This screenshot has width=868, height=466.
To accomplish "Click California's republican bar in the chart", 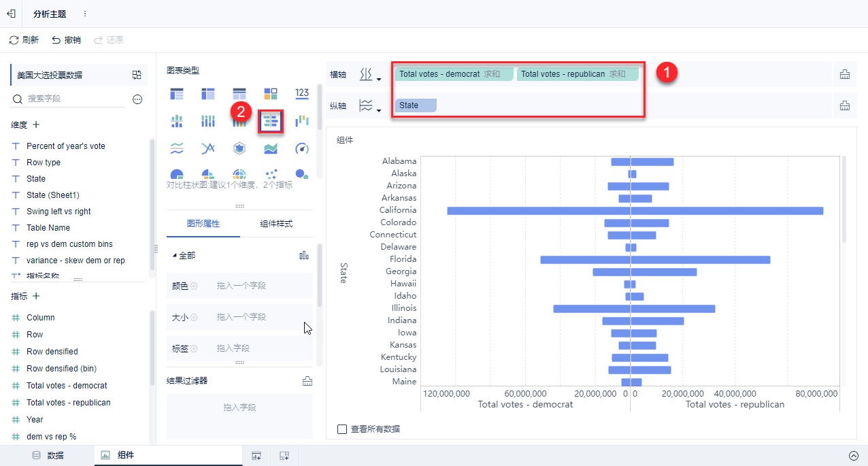I will tap(727, 211).
